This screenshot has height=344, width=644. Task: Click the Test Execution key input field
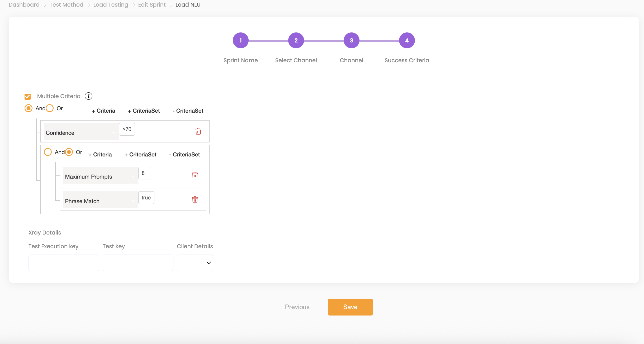click(64, 263)
